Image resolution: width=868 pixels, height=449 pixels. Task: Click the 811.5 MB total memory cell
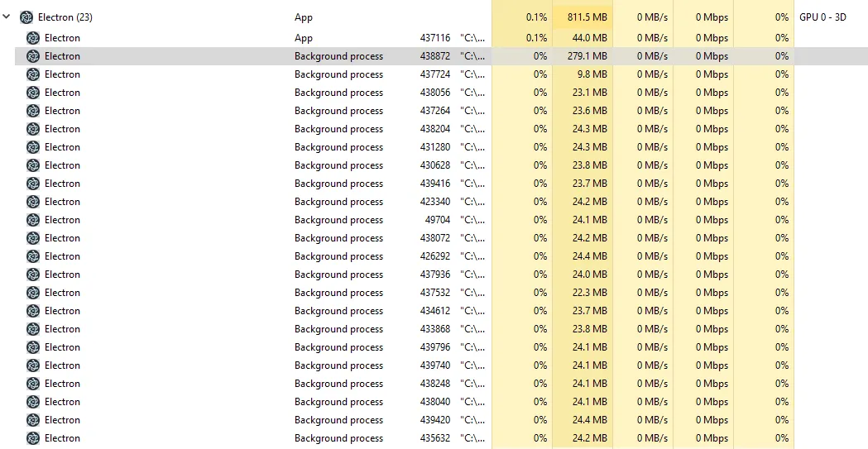pyautogui.click(x=587, y=17)
